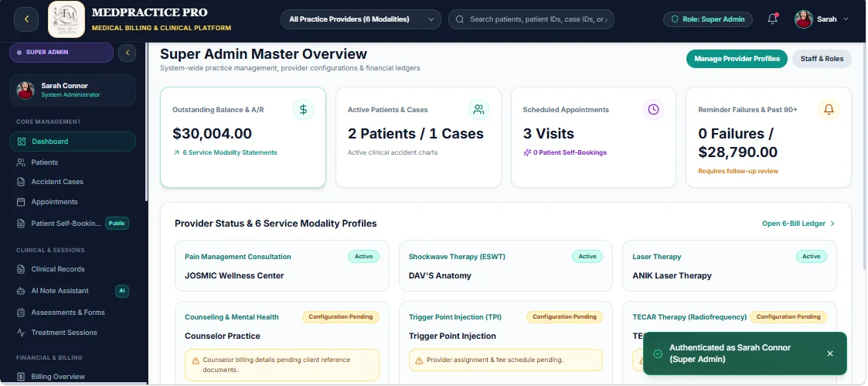Viewport: 868px width, 386px height.
Task: Collapse the sidebar with the chevron button
Action: (128, 53)
